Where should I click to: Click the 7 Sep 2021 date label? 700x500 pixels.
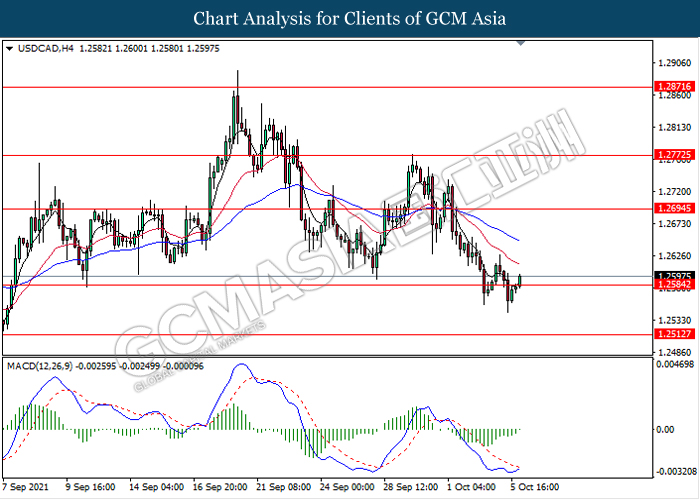(25, 487)
